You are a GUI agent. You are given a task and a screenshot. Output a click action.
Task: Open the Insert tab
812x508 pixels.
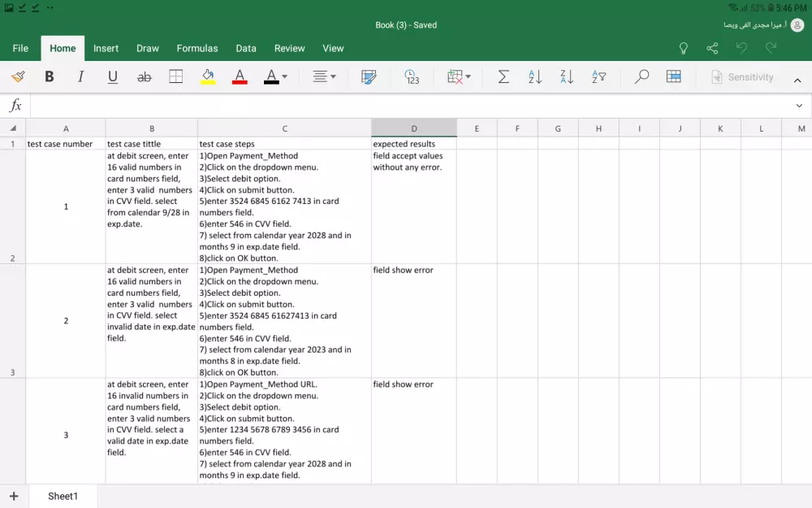tap(106, 49)
